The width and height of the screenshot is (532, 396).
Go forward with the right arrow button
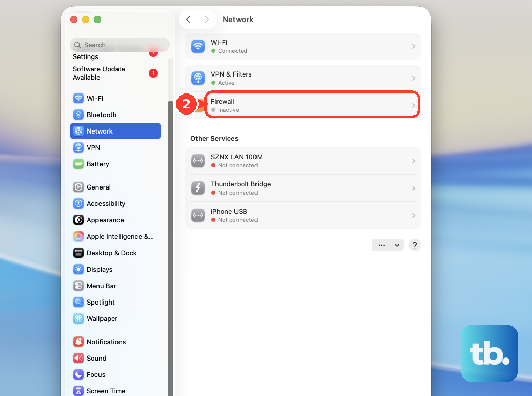point(206,20)
